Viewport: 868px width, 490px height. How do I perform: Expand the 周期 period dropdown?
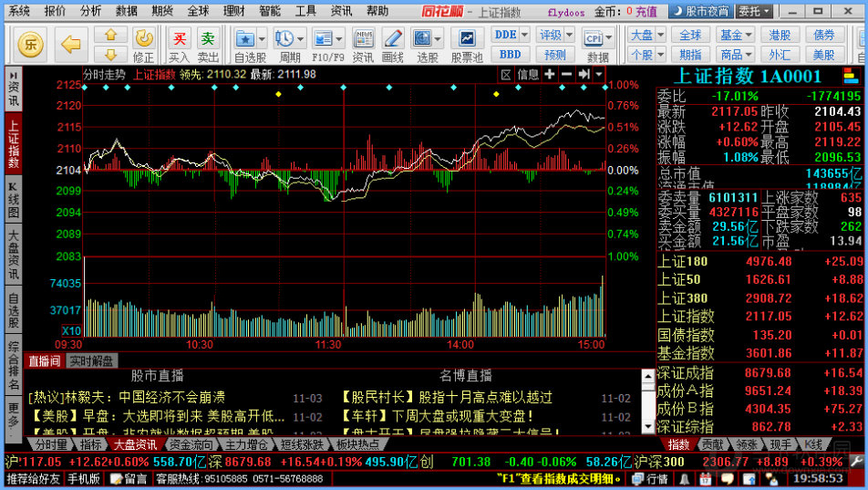pyautogui.click(x=300, y=38)
